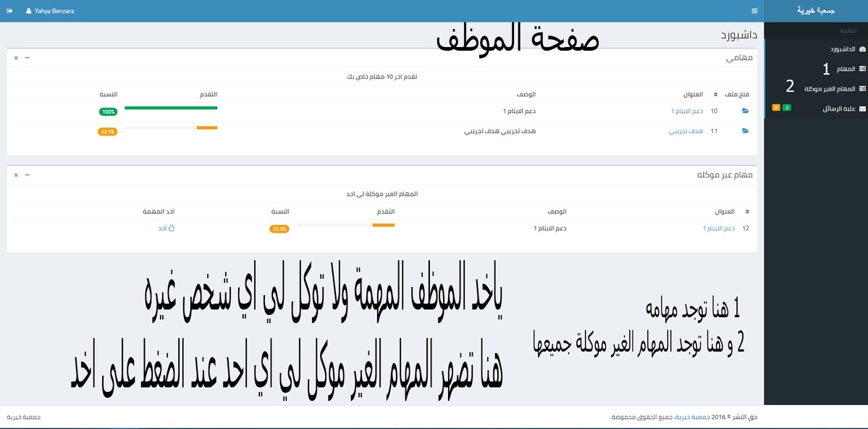Click the مهام غير موكلة panel title
Screen dimensions: 868x429
[x=725, y=175]
